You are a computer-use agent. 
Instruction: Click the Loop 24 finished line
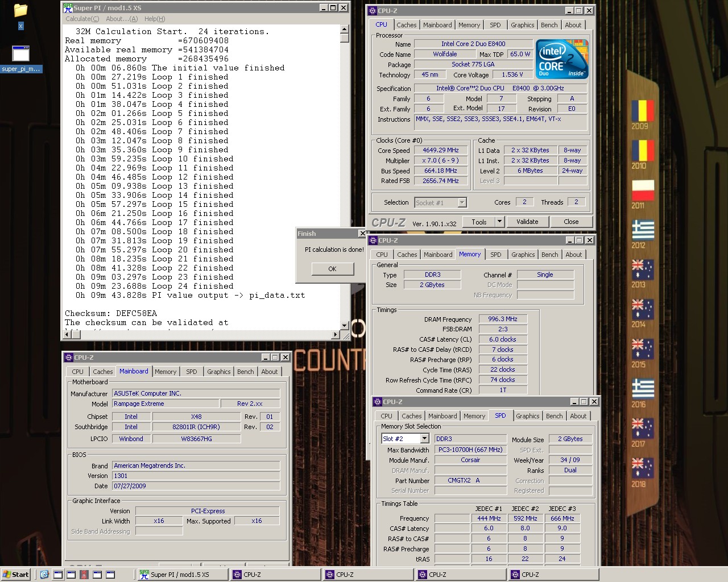pyautogui.click(x=155, y=286)
